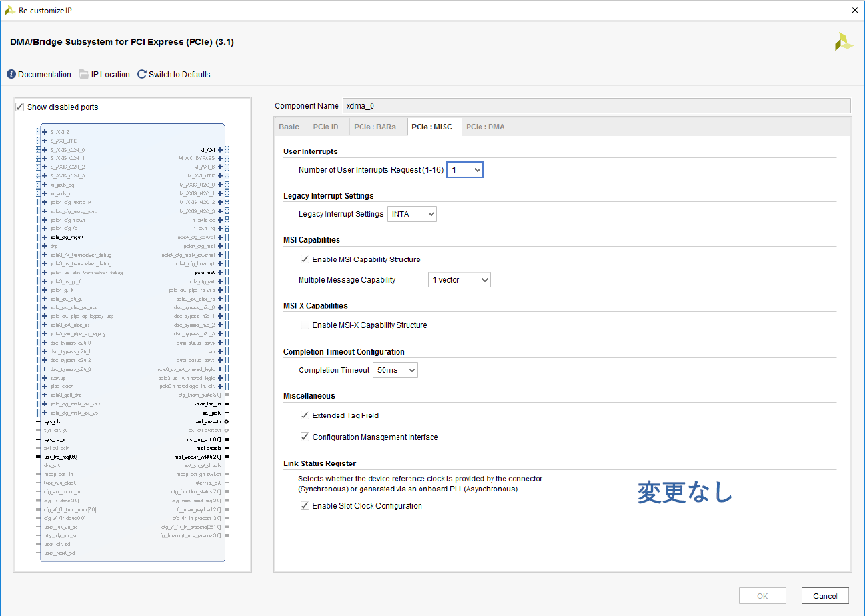Open Number of User Interrupts Request dropdown
Screen dimensions: 865x616
pos(464,170)
